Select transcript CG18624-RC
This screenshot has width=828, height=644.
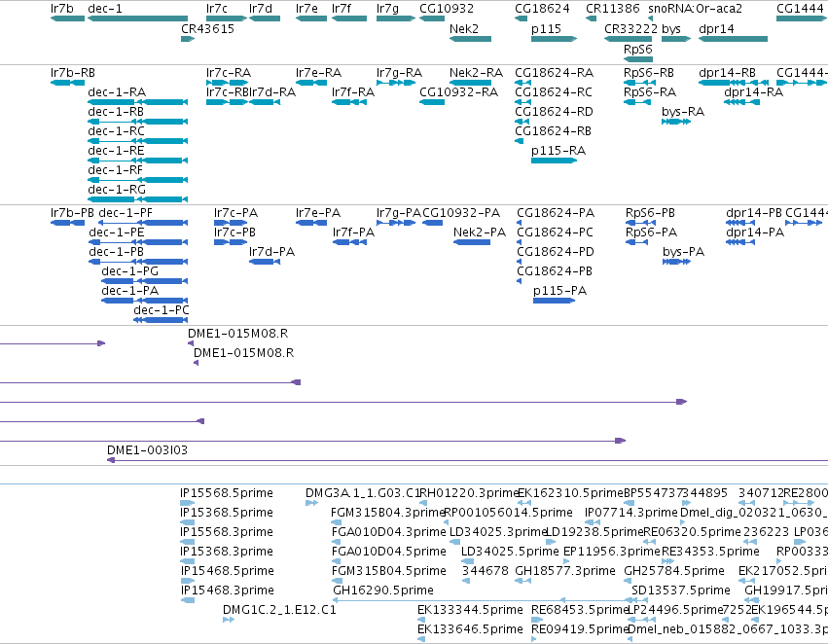click(522, 102)
